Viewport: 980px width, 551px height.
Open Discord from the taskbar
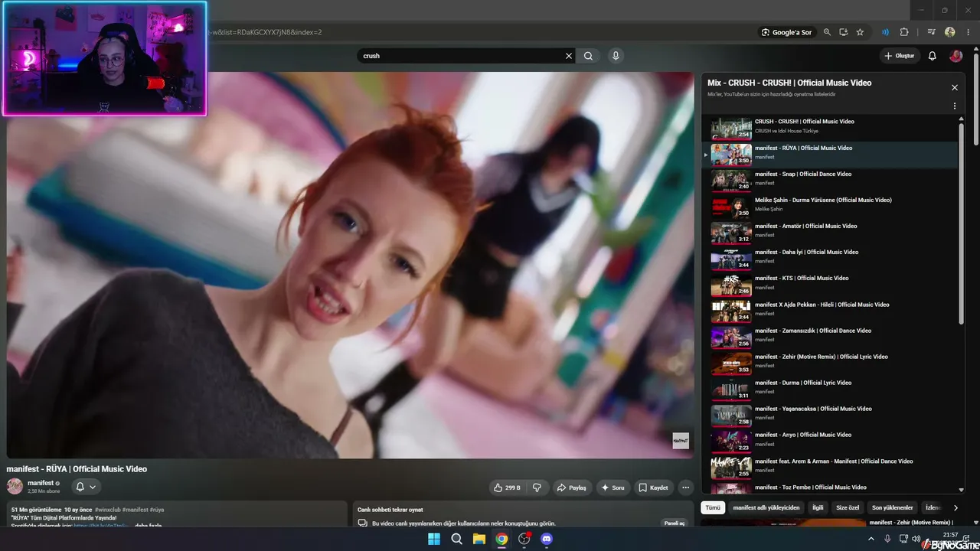coord(547,539)
